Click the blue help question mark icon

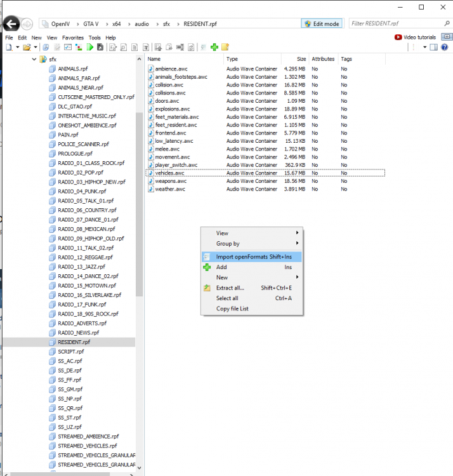click(x=445, y=47)
